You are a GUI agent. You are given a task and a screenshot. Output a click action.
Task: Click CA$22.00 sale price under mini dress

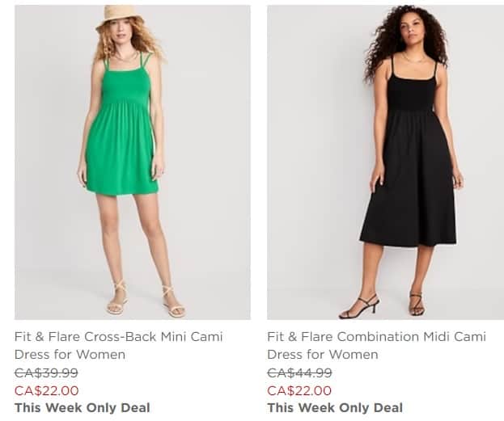46,390
